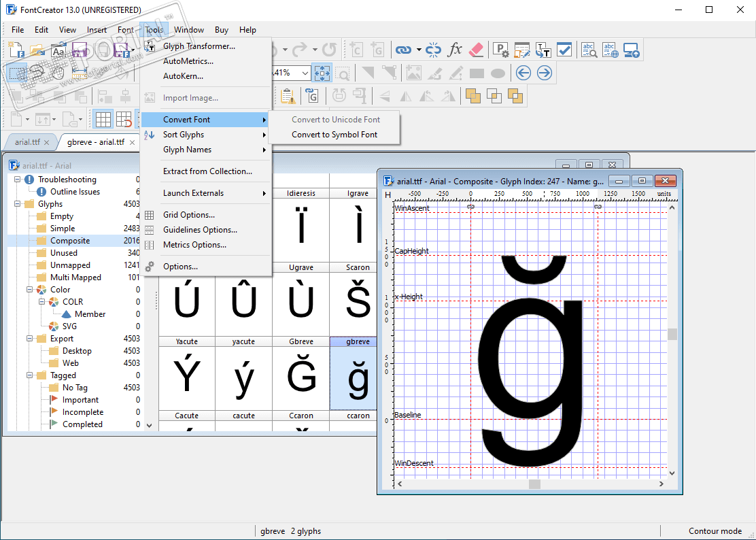This screenshot has width=756, height=540.
Task: Open the Save As dropdown arrow
Action: pyautogui.click(x=133, y=50)
